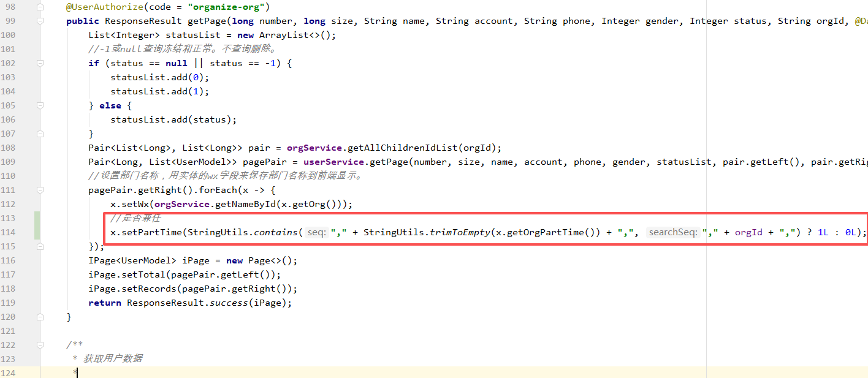
Task: Click the seq: parameter hint on line 114
Action: [316, 232]
